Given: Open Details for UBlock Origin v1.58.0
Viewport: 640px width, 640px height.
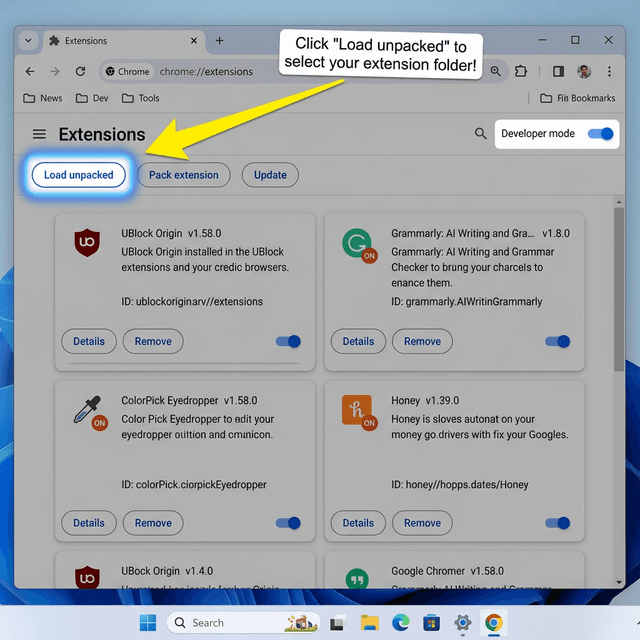Looking at the screenshot, I should 89,341.
